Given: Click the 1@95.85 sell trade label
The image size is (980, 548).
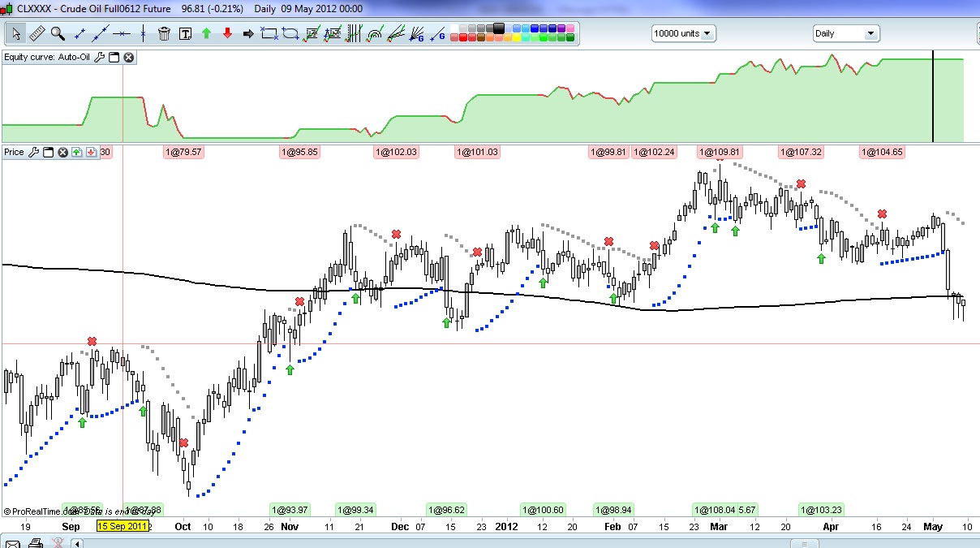Looking at the screenshot, I should [x=300, y=152].
